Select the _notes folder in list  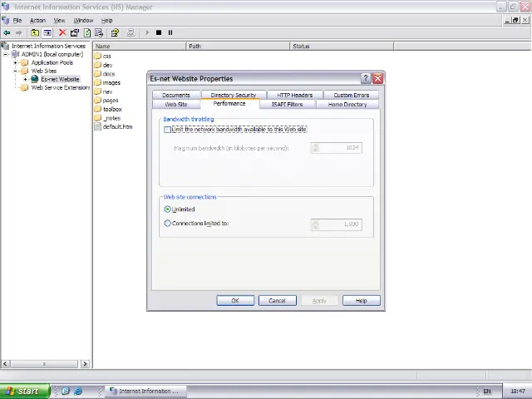pos(107,118)
